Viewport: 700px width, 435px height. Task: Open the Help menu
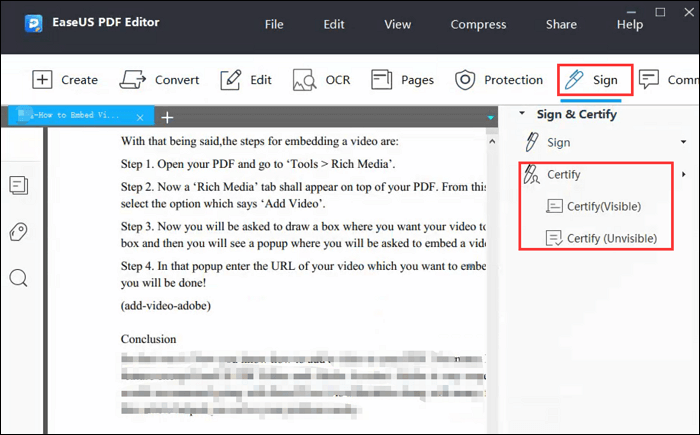click(x=629, y=25)
